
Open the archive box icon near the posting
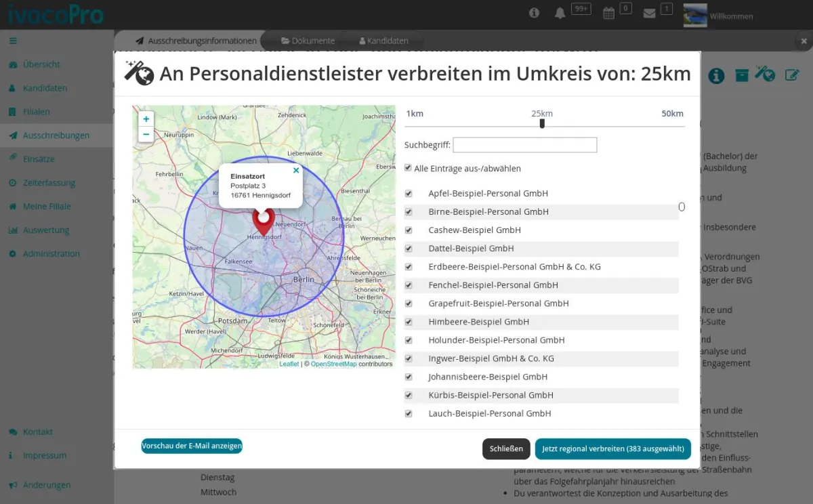click(741, 76)
